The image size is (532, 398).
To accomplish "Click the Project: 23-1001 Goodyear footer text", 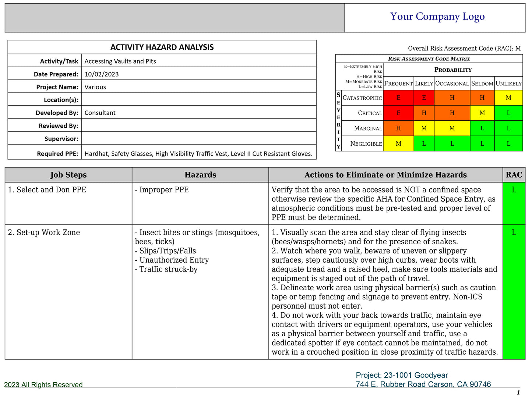I will tap(402, 375).
